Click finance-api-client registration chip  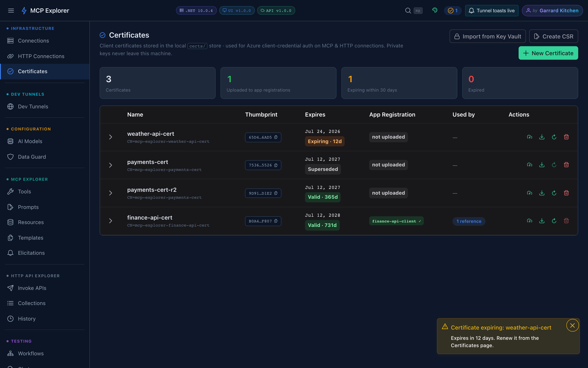[x=396, y=221]
